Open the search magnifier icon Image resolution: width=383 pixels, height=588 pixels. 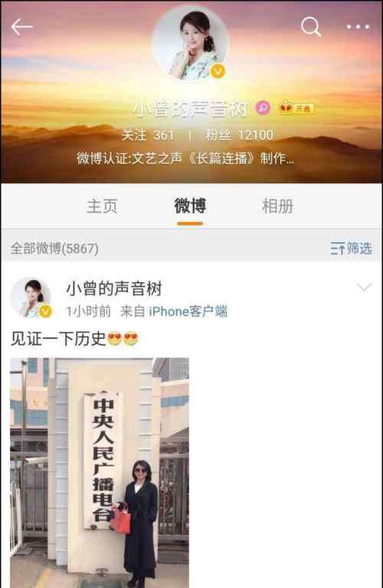[x=310, y=27]
